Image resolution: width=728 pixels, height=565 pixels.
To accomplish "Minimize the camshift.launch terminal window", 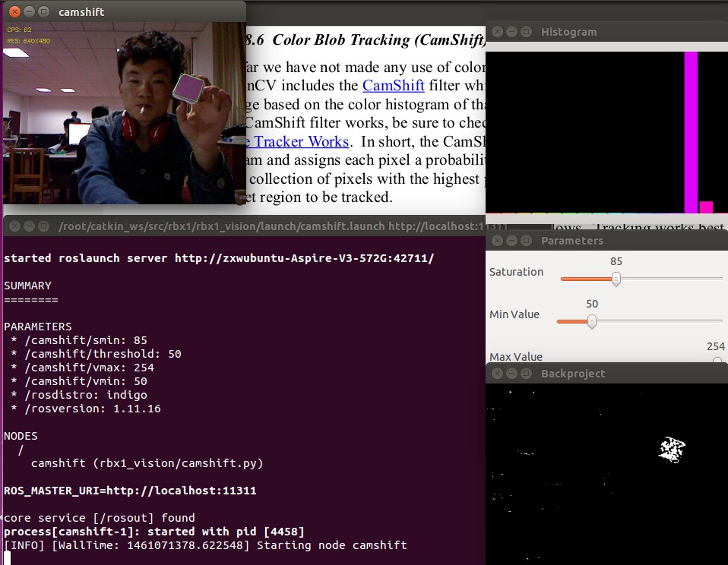I will coord(29,226).
